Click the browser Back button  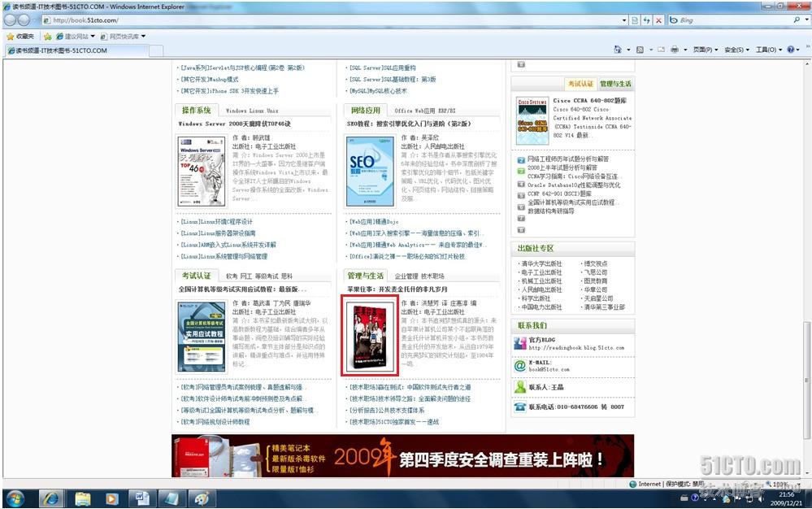coord(11,20)
